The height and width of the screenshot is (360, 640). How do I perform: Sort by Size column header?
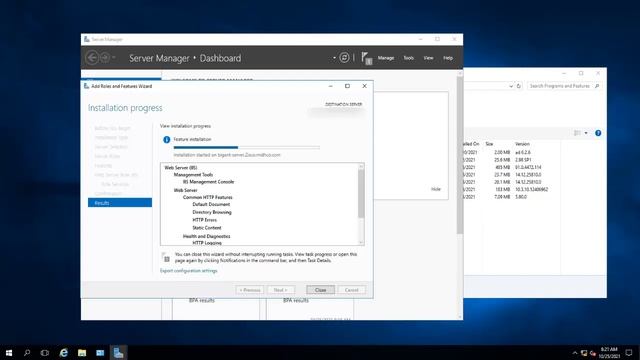pos(489,144)
